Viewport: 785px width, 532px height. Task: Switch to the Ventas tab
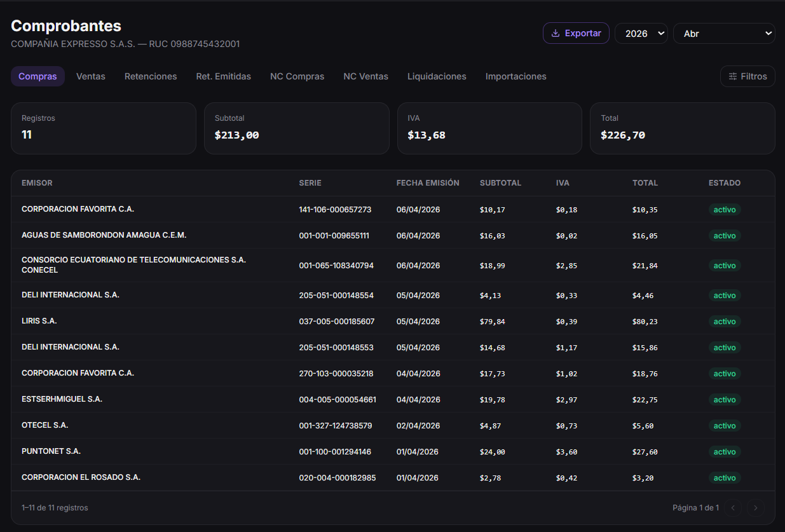[91, 76]
